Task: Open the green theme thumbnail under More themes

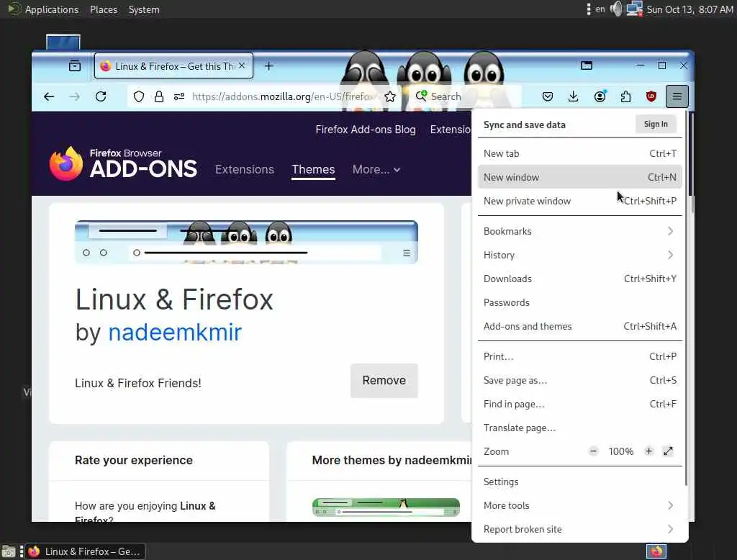Action: click(x=386, y=507)
